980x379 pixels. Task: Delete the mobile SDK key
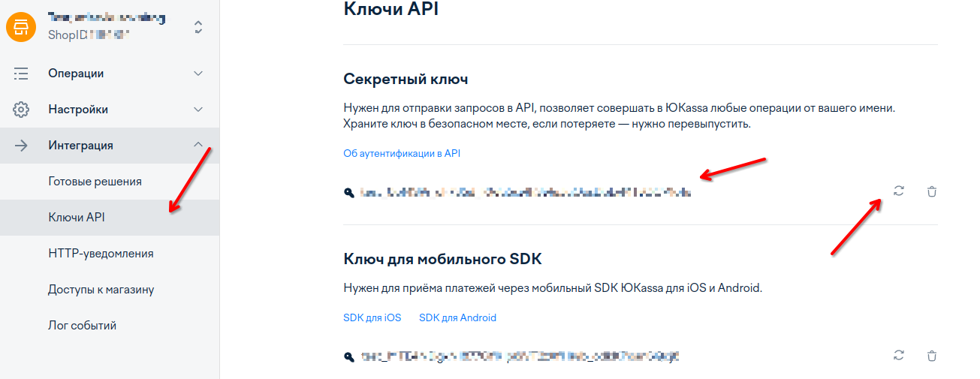point(932,356)
